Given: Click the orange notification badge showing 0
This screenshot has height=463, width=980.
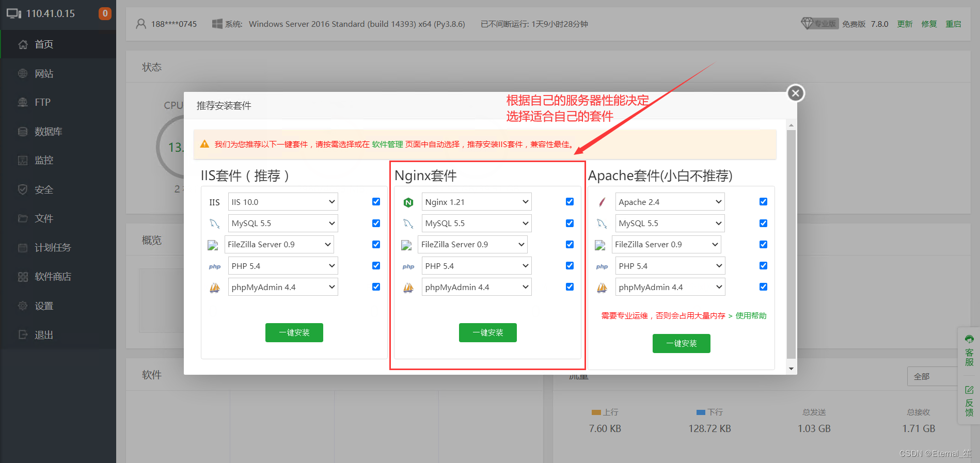Looking at the screenshot, I should (105, 13).
